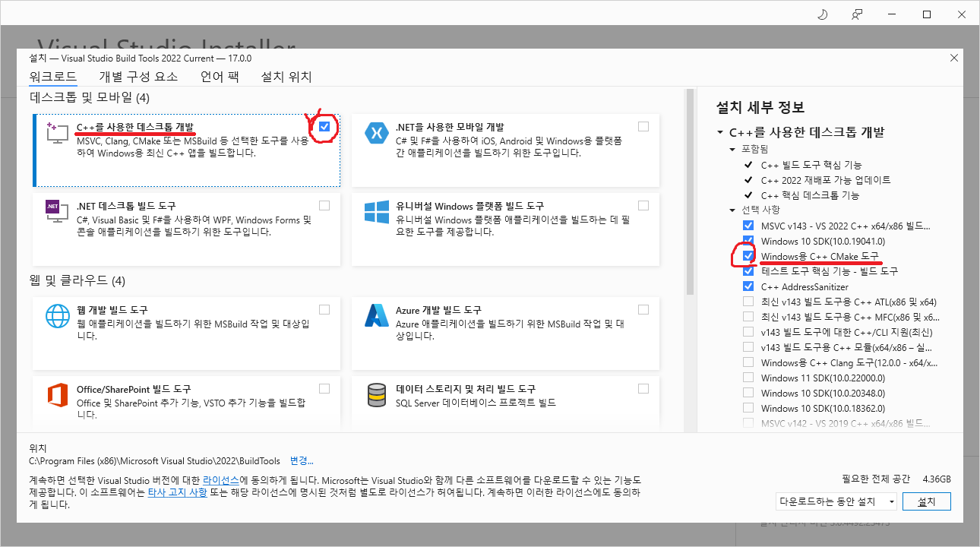Viewport: 980px width, 547px height.
Task: Click the C++ desktop development workload icon
Action: coord(57,132)
